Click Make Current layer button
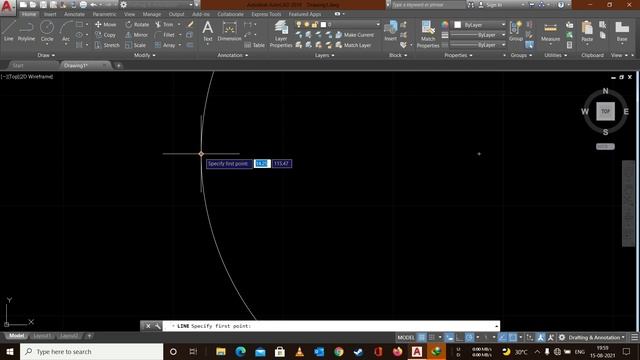Viewport: 640px width, 360px height. click(x=354, y=35)
